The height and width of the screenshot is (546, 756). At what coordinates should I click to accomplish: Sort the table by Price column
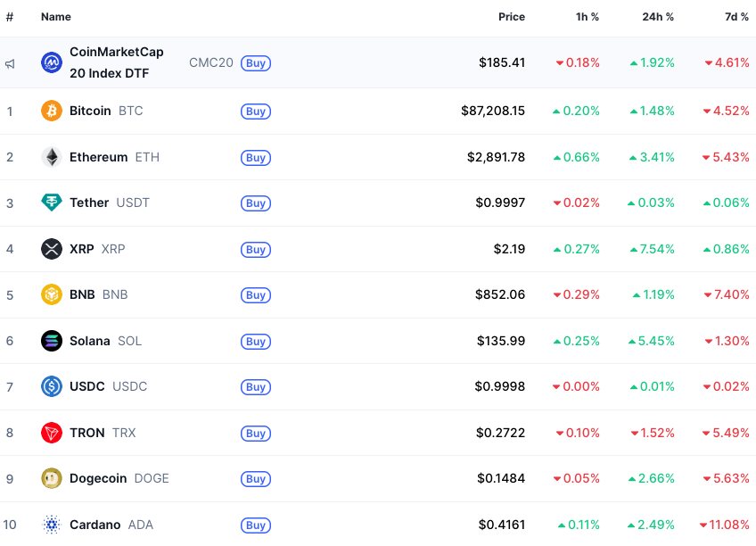click(x=512, y=16)
